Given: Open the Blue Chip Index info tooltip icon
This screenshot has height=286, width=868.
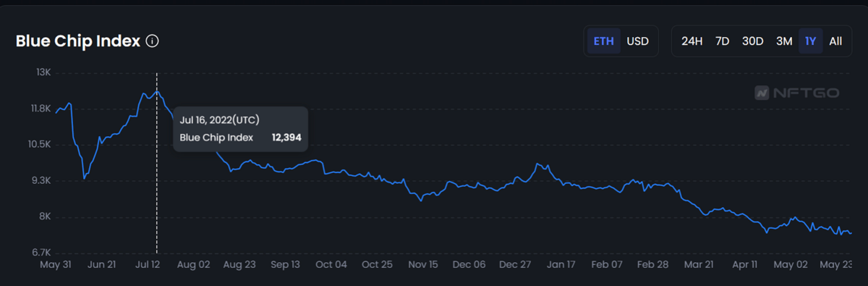Looking at the screenshot, I should [152, 41].
